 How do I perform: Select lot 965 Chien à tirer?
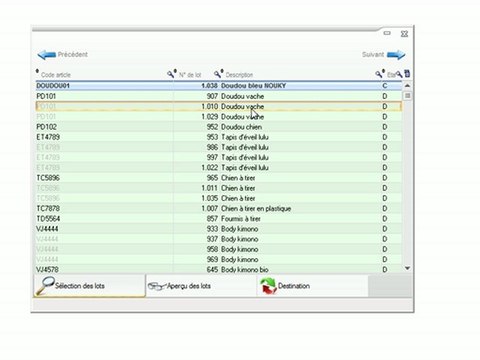[x=219, y=178]
